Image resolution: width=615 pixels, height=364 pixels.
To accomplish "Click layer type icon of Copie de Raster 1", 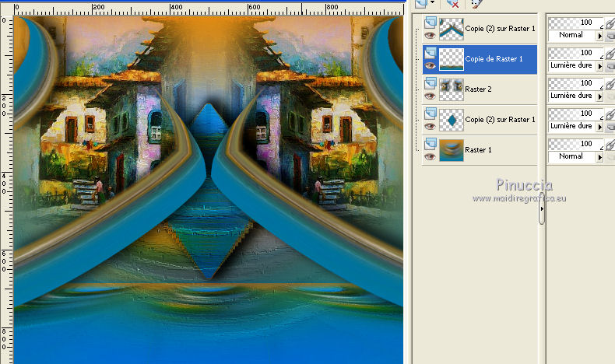I will coord(430,53).
